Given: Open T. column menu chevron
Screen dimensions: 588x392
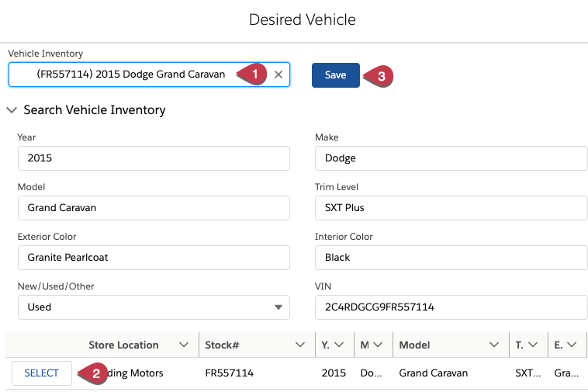Looking at the screenshot, I should point(533,345).
